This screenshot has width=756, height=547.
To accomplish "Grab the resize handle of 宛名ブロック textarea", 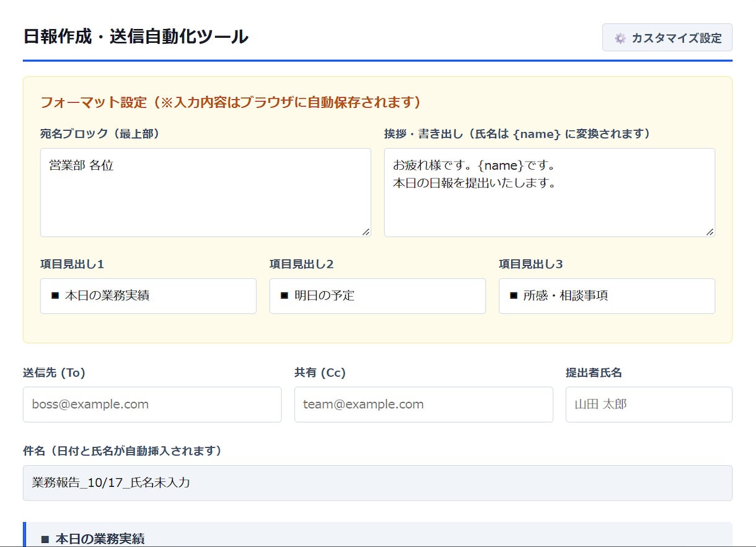I will point(366,232).
